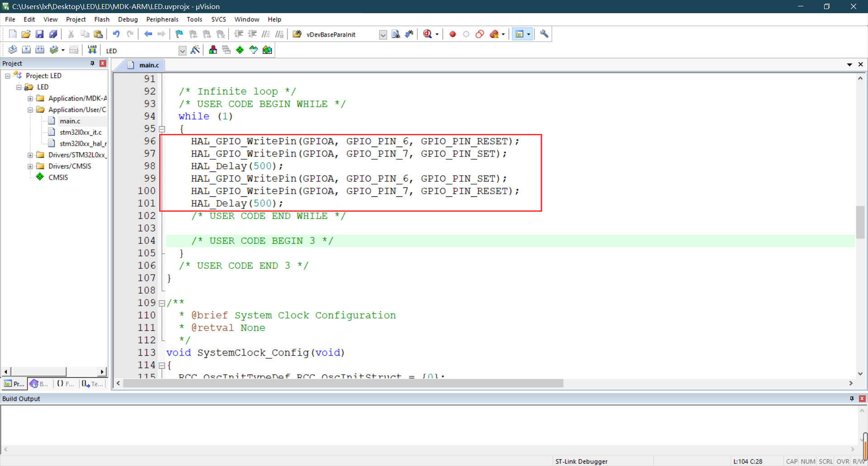Open the editor tab list arrow

tap(849, 65)
